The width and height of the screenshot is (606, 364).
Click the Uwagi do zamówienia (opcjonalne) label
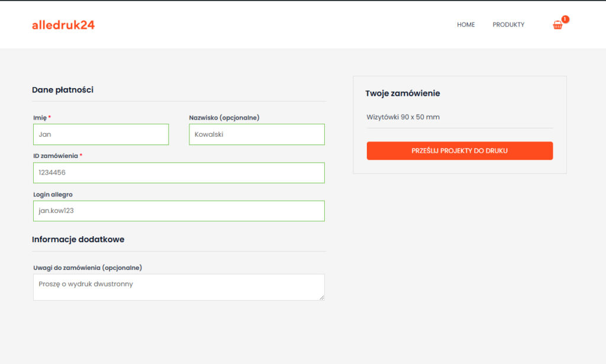coord(88,268)
